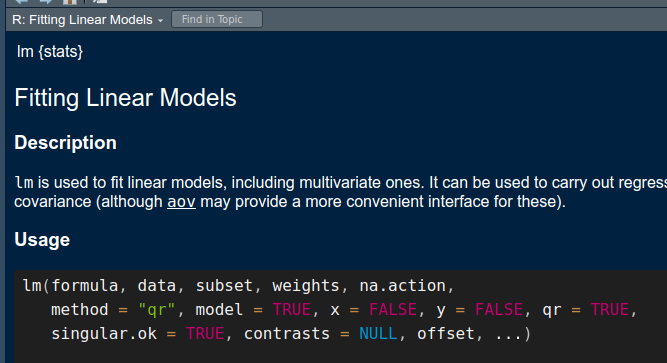Place the cursor on the formula argument
This screenshot has height=363, width=667.
pyautogui.click(x=85, y=286)
